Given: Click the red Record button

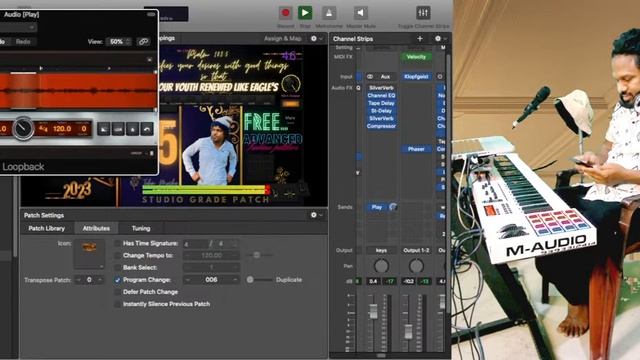Looking at the screenshot, I should point(286,13).
